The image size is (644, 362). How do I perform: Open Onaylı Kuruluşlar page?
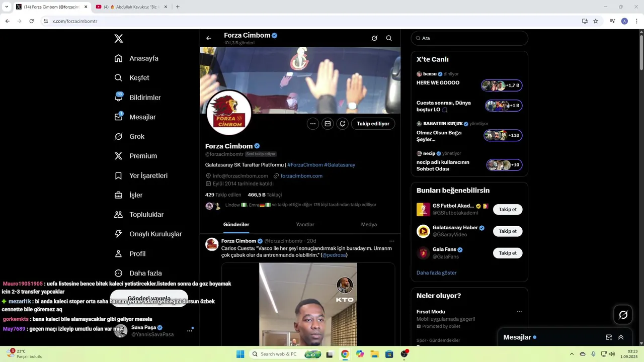click(148, 234)
